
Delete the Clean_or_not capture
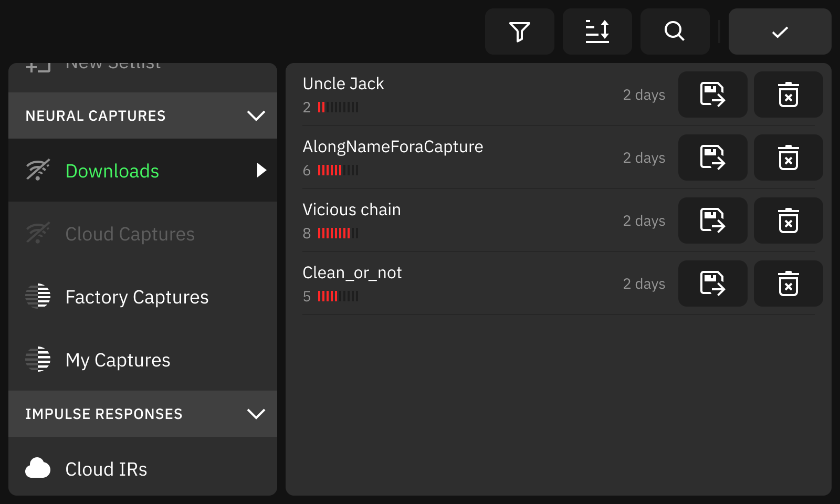[x=788, y=283]
